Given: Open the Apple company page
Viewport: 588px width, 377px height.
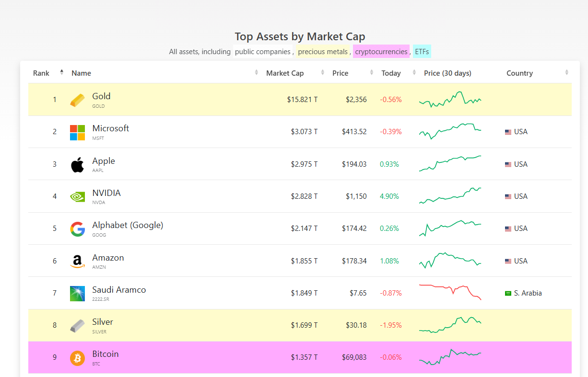Looking at the screenshot, I should tap(104, 161).
